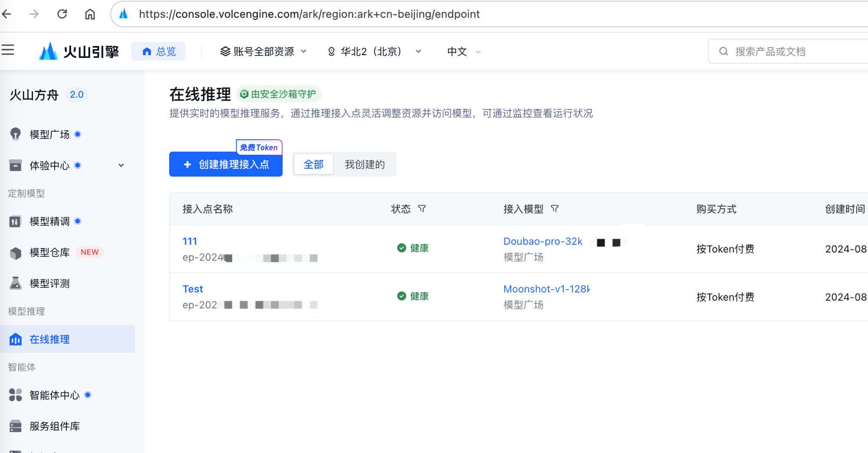Click the 免费Token tag
This screenshot has height=453, width=868.
pyautogui.click(x=259, y=148)
